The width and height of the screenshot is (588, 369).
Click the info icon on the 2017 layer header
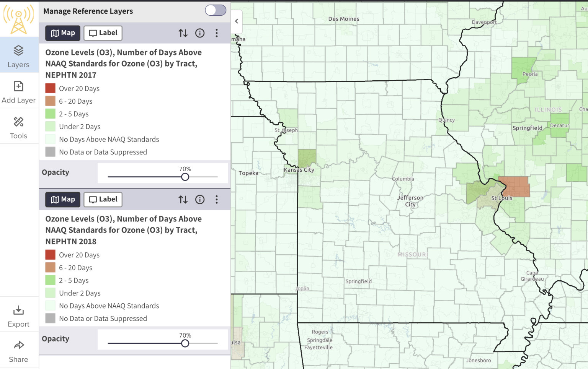pyautogui.click(x=200, y=33)
